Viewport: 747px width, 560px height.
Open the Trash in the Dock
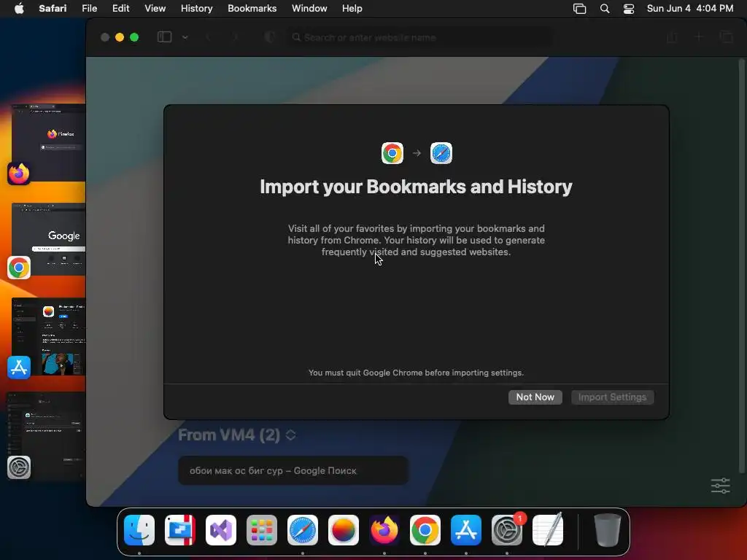point(608,530)
